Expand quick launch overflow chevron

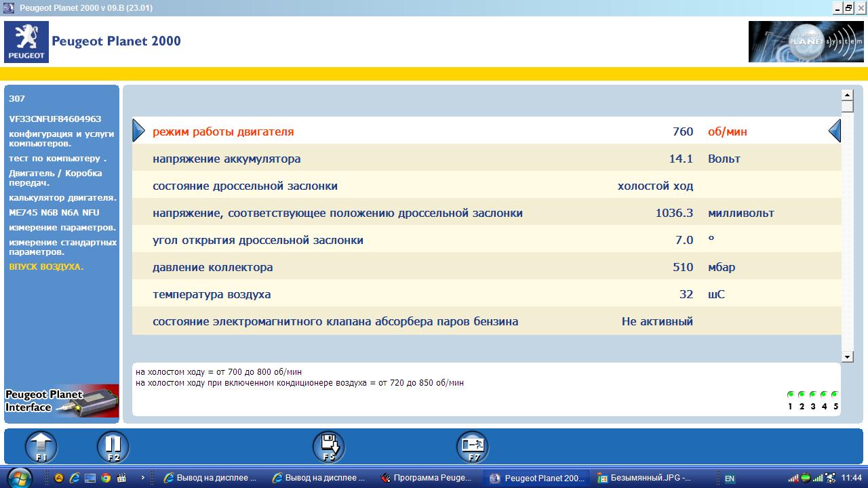[x=142, y=478]
